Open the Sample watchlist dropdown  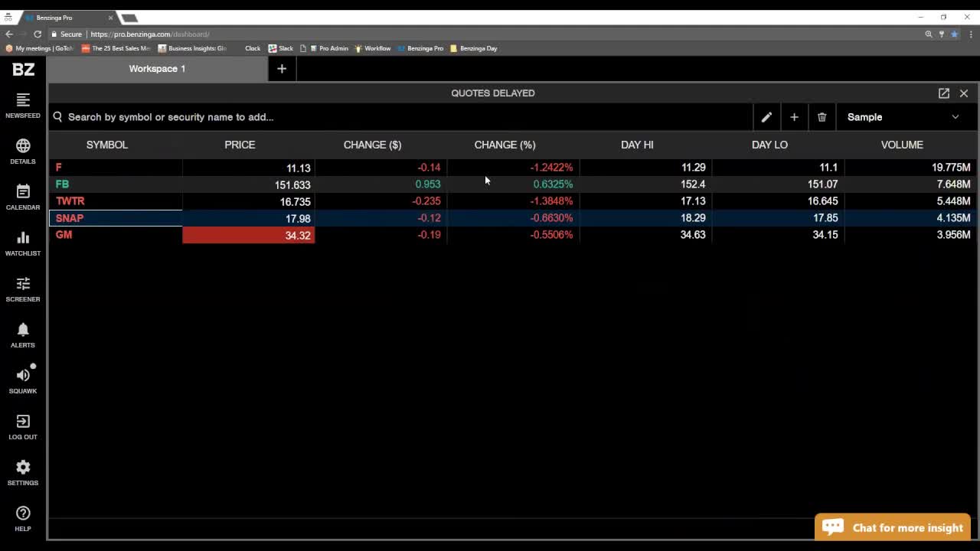(903, 117)
